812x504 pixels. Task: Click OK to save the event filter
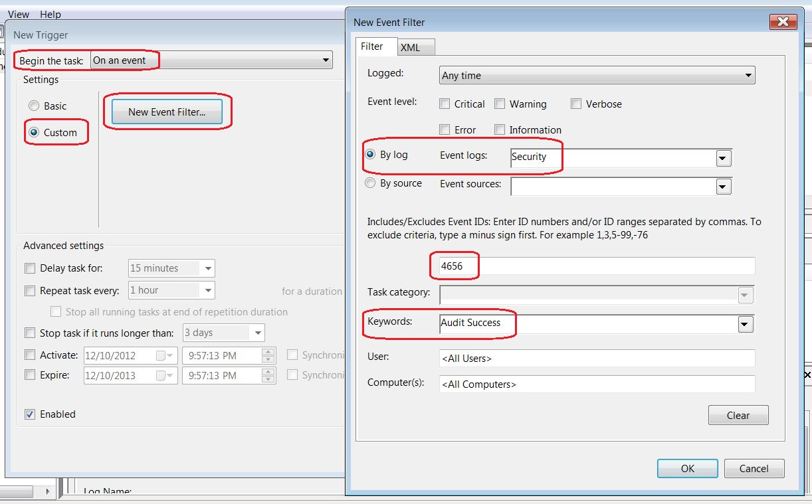pos(687,468)
